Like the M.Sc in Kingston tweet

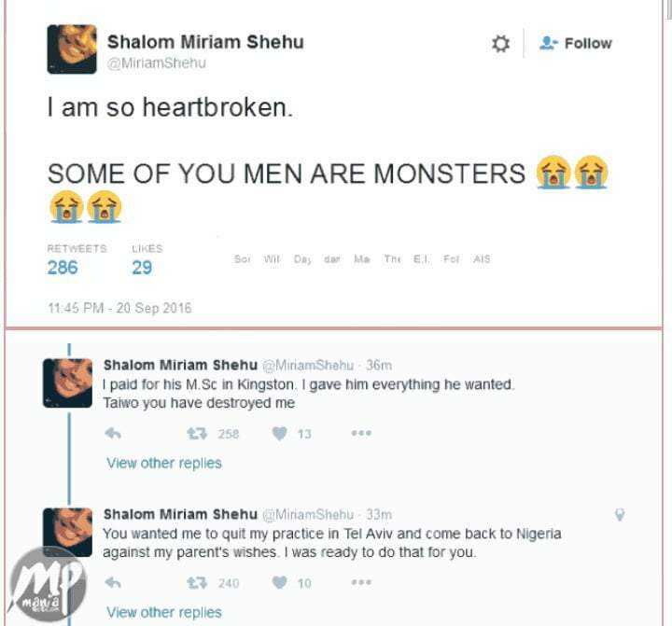(279, 434)
